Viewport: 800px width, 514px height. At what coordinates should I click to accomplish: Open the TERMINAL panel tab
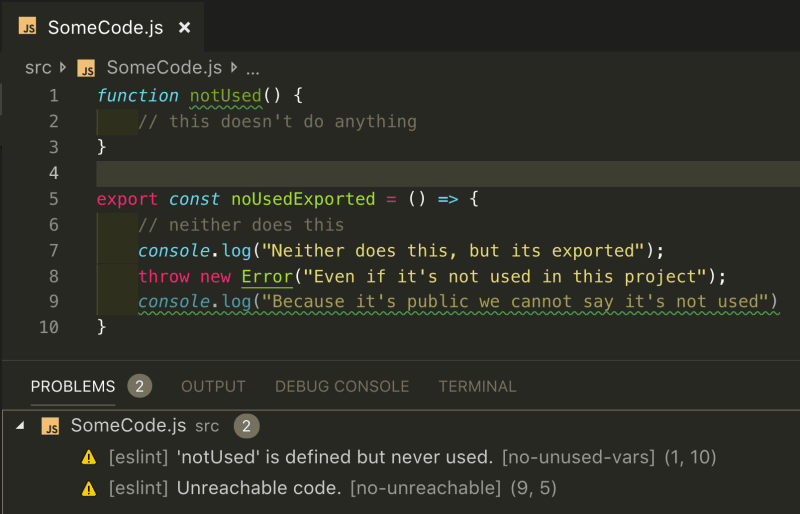(x=478, y=386)
